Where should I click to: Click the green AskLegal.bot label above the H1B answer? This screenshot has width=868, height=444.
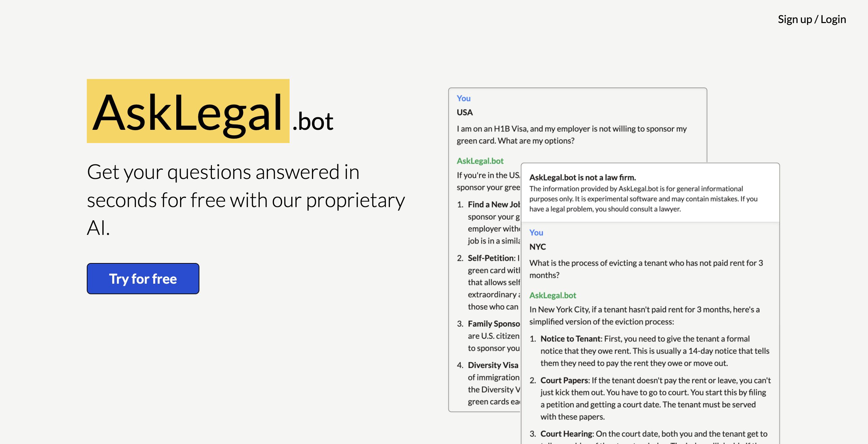[480, 161]
